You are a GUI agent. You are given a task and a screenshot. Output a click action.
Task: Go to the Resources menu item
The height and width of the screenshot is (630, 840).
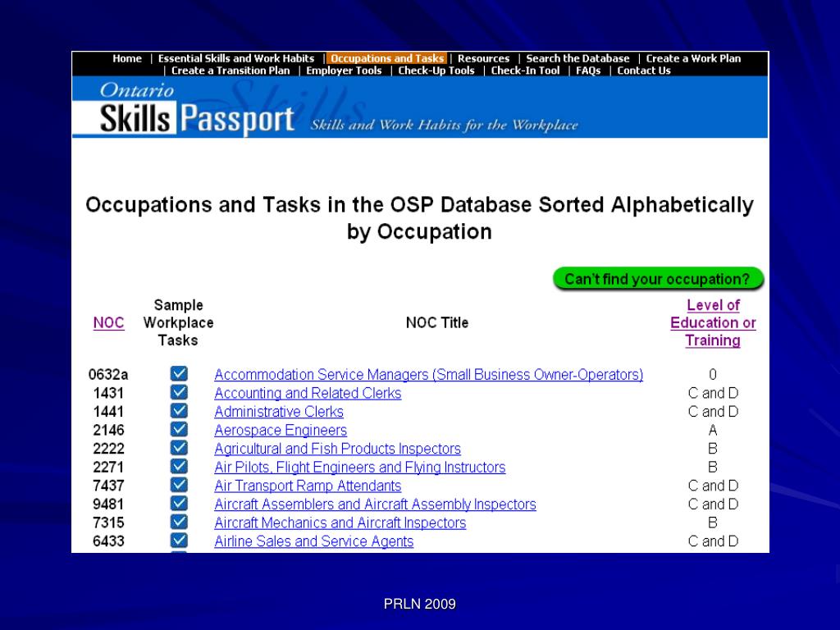coord(483,58)
